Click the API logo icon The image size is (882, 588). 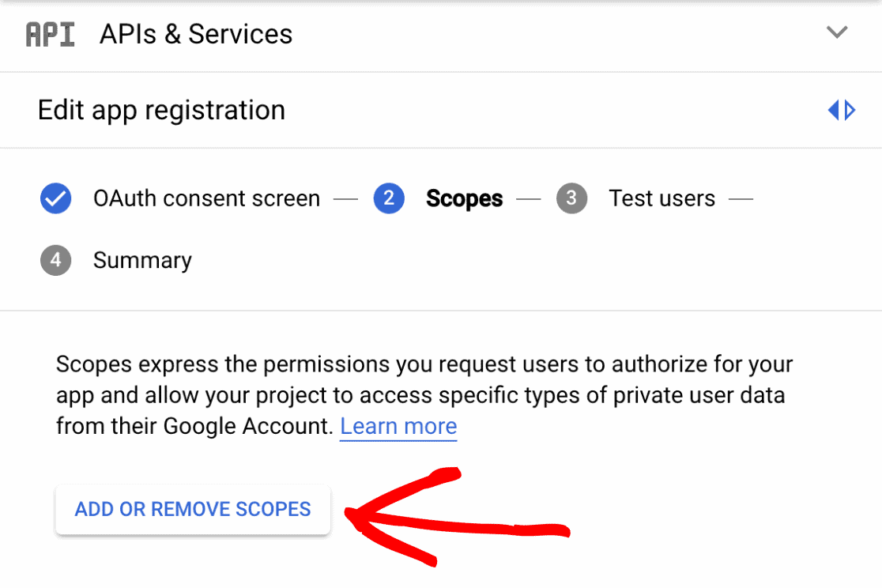point(50,34)
